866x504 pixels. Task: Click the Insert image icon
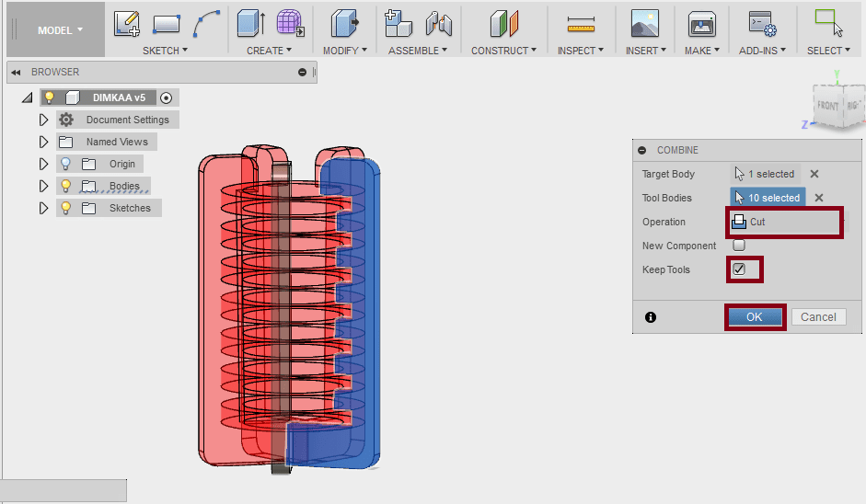tap(645, 24)
